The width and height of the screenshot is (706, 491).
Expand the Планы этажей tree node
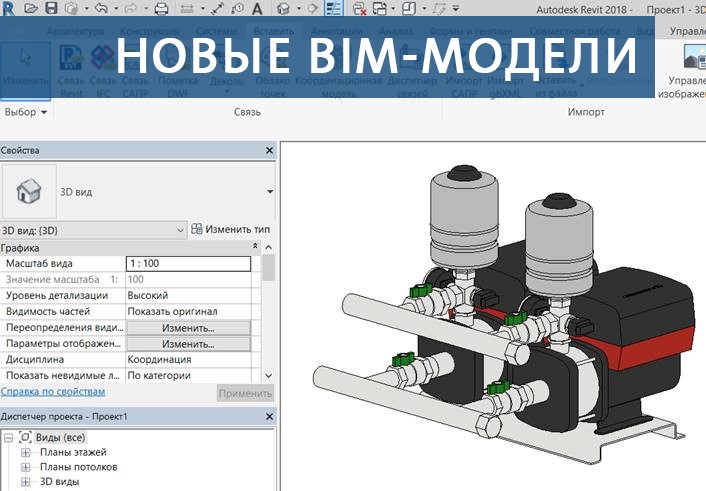[26, 452]
